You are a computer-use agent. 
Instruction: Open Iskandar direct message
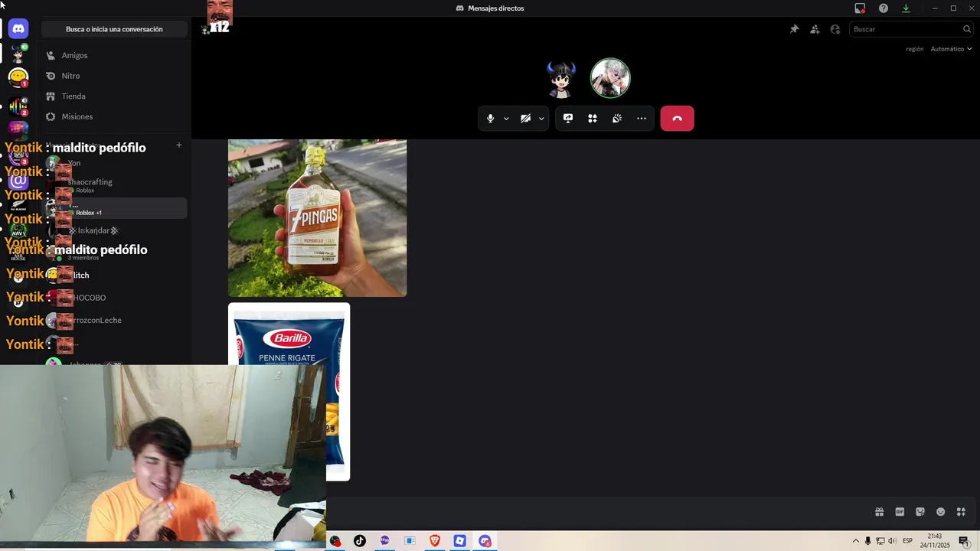pos(114,230)
